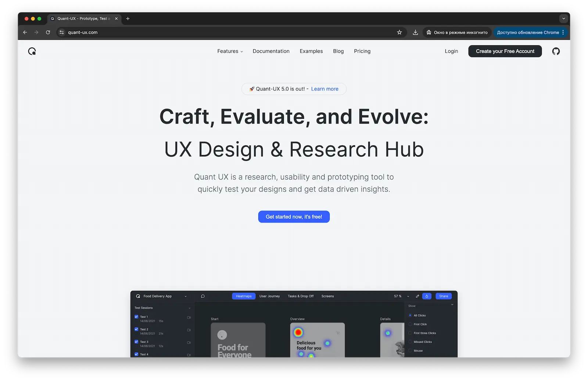Go back with the browser back arrow

click(25, 32)
